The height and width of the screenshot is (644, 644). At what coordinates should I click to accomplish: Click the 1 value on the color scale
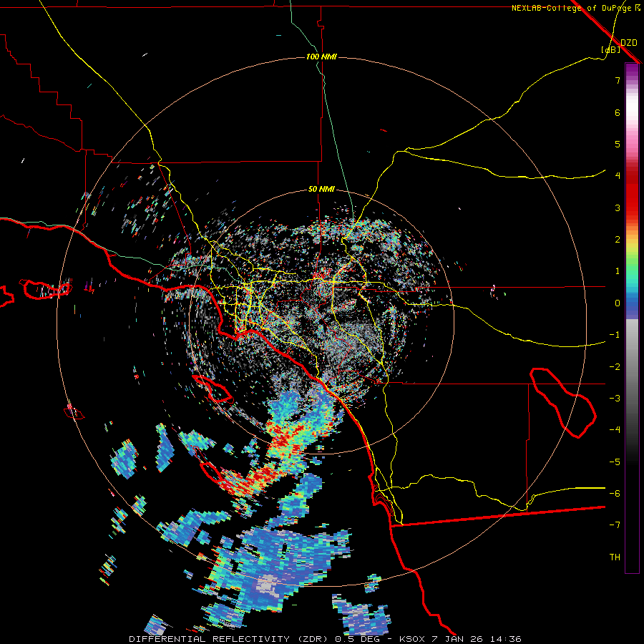[x=618, y=271]
